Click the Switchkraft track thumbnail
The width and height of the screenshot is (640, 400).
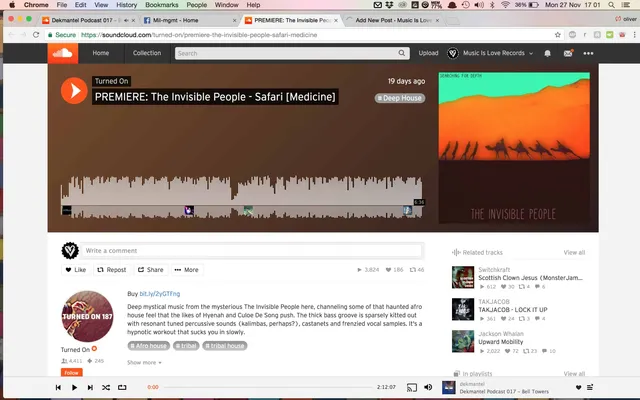pyautogui.click(x=463, y=278)
